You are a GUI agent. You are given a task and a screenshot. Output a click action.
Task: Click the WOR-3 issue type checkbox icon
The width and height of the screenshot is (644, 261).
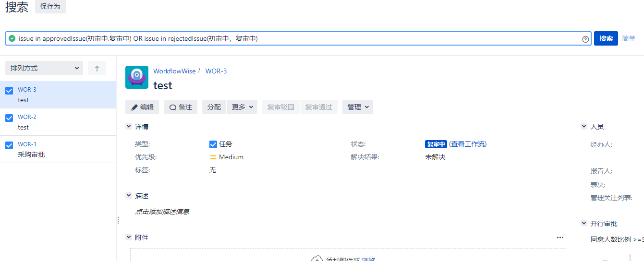pos(9,91)
